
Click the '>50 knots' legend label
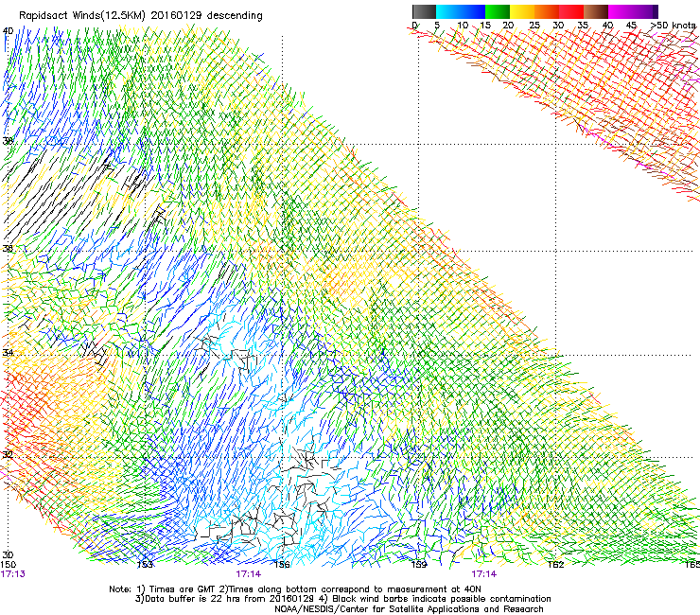click(674, 25)
